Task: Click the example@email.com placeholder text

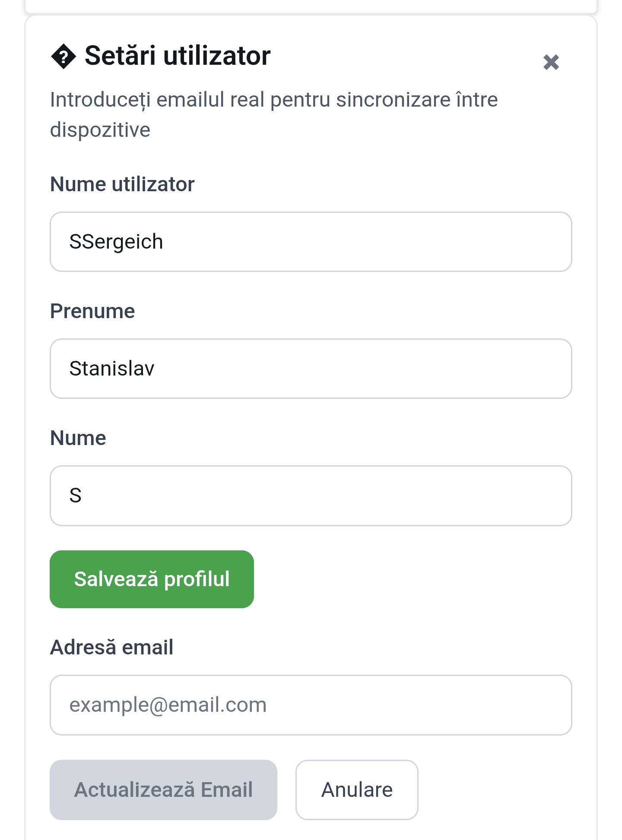Action: (x=168, y=705)
